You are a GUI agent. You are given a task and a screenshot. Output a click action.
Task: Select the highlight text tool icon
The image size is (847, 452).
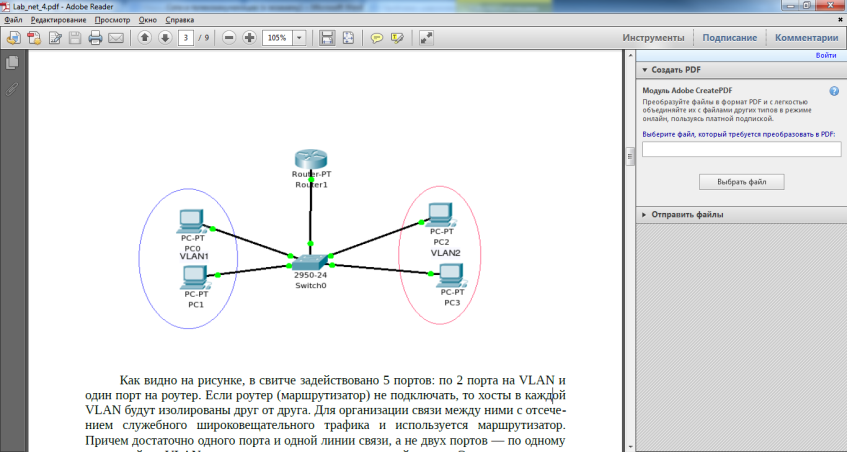pos(398,38)
